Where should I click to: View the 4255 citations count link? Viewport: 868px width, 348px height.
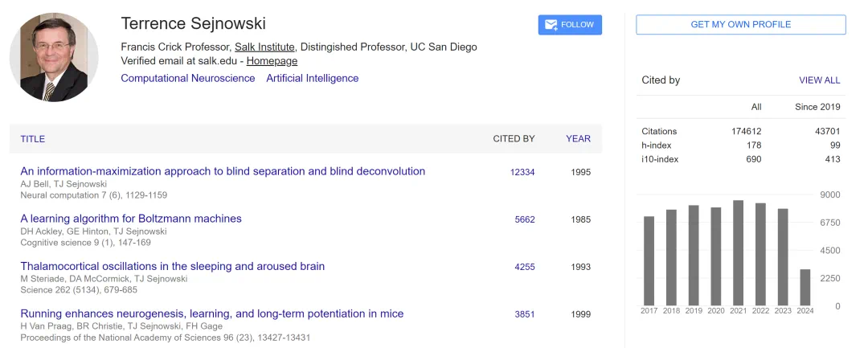(525, 267)
